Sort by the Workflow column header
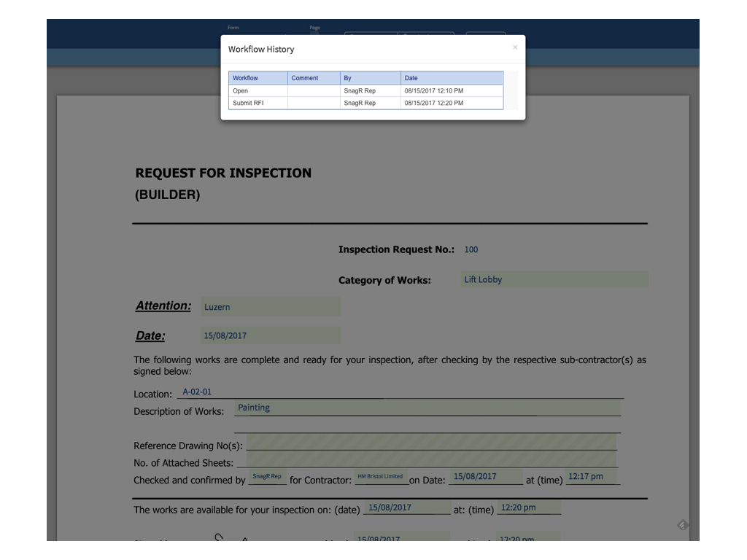The width and height of the screenshot is (747, 560). tap(258, 78)
